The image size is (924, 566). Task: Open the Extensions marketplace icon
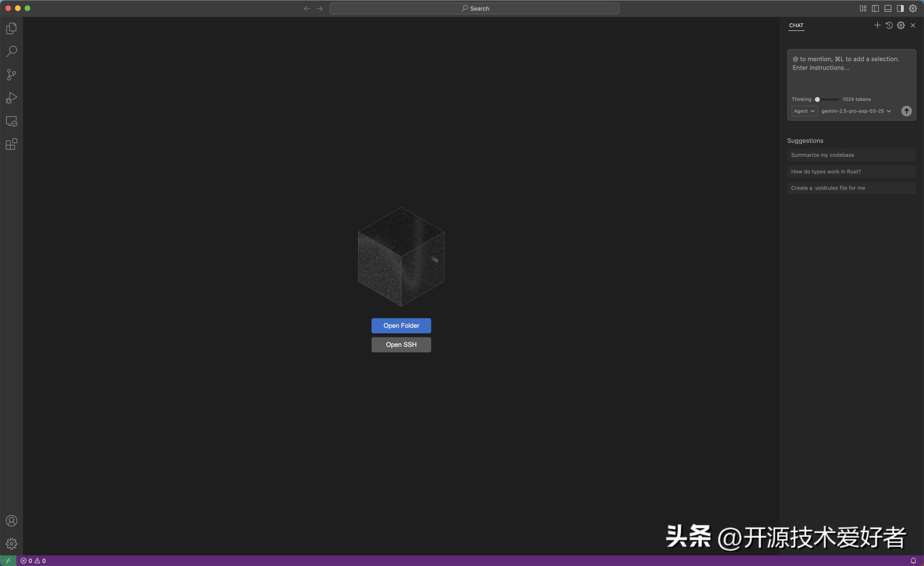[10, 144]
